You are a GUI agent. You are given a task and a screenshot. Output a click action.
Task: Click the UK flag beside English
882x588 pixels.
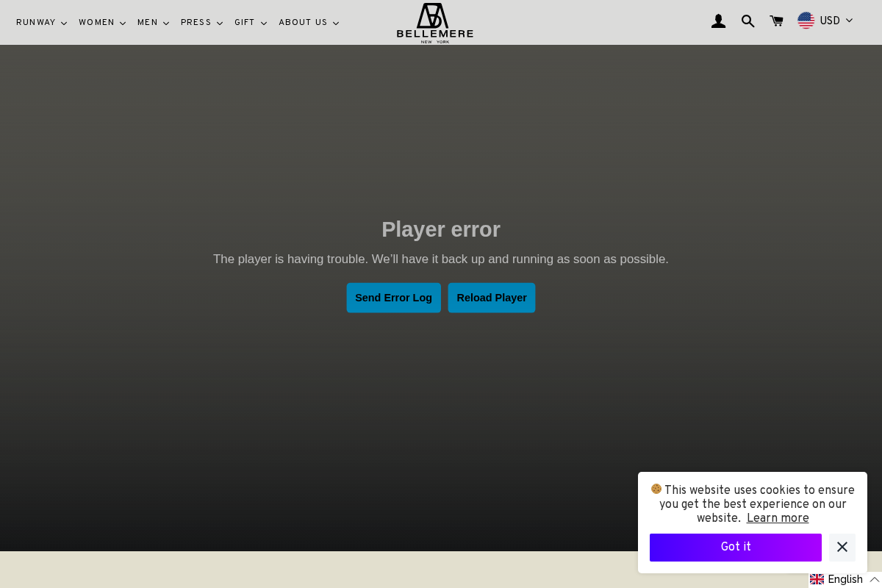pyautogui.click(x=817, y=579)
